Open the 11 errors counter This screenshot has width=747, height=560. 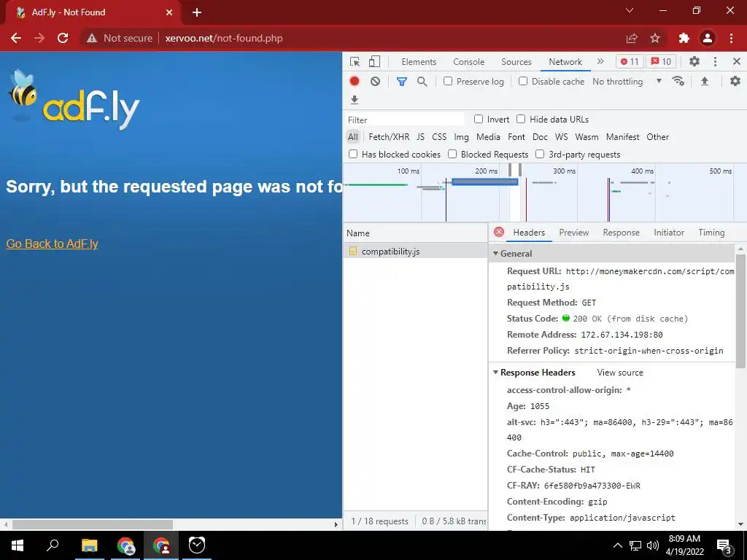coord(630,61)
